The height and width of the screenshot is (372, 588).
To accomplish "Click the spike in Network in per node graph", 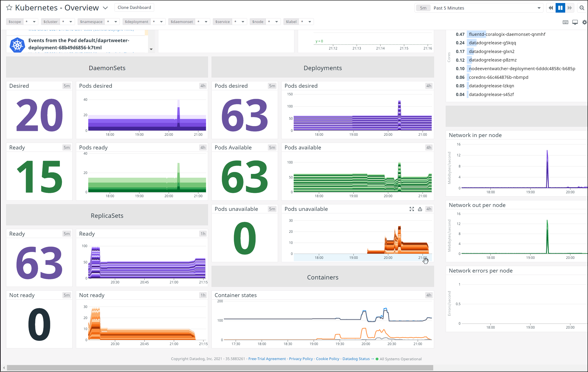I will coord(547,168).
